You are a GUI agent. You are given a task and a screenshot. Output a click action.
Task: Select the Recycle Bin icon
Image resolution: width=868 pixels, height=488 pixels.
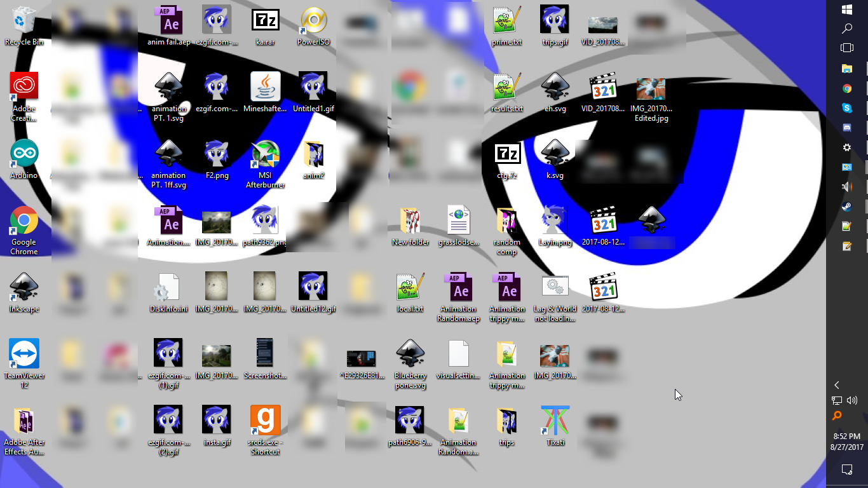click(x=24, y=21)
